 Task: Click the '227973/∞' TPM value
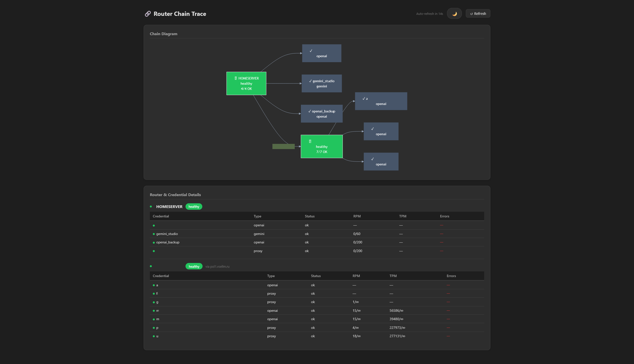click(397, 328)
